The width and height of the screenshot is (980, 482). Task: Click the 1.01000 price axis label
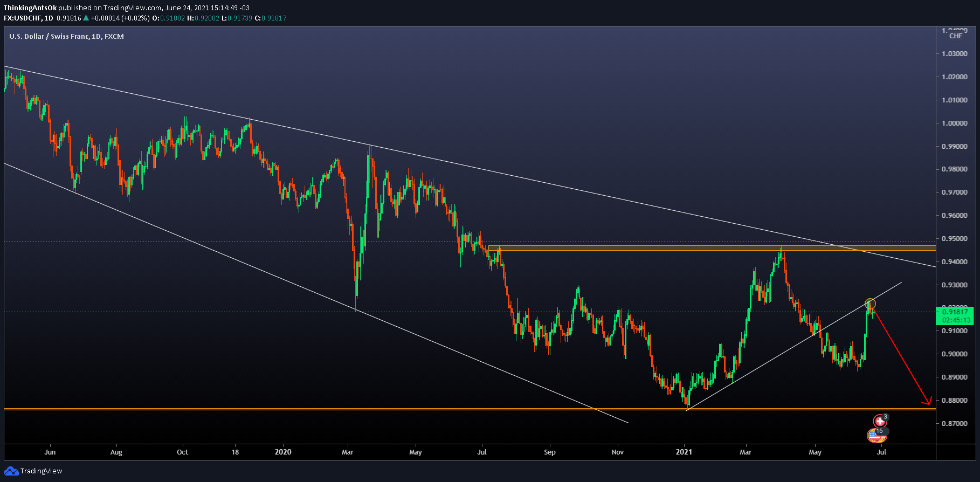[954, 100]
